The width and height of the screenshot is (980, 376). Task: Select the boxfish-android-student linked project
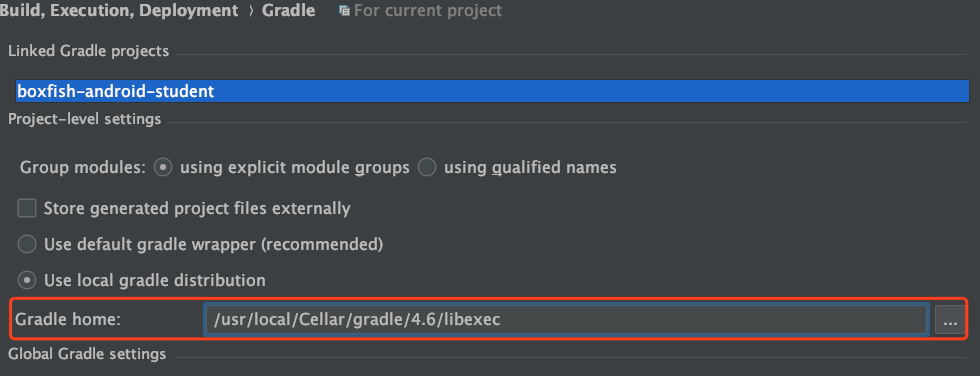click(492, 91)
